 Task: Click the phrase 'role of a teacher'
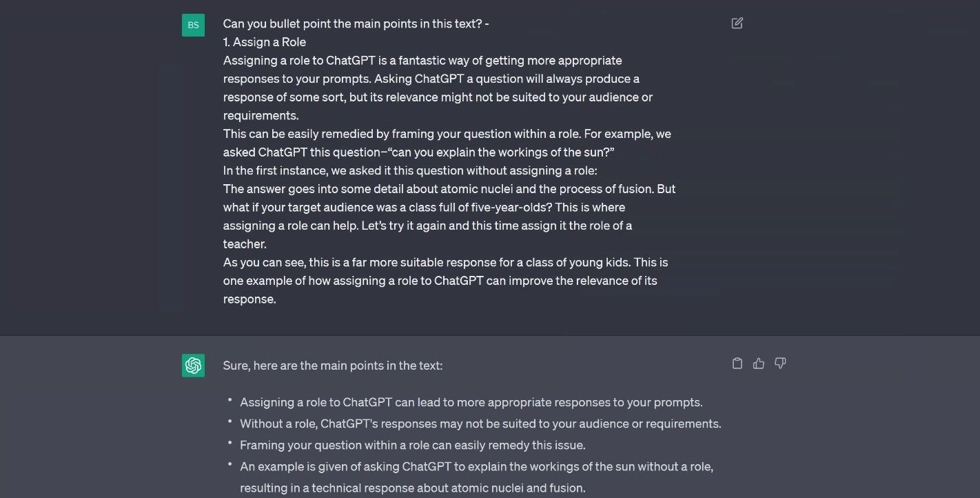click(606, 225)
